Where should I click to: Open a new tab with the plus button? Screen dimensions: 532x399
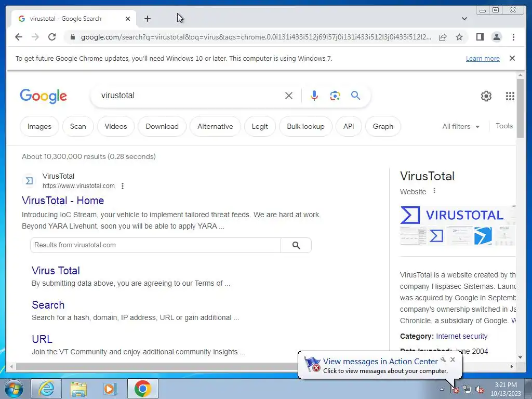click(x=147, y=19)
